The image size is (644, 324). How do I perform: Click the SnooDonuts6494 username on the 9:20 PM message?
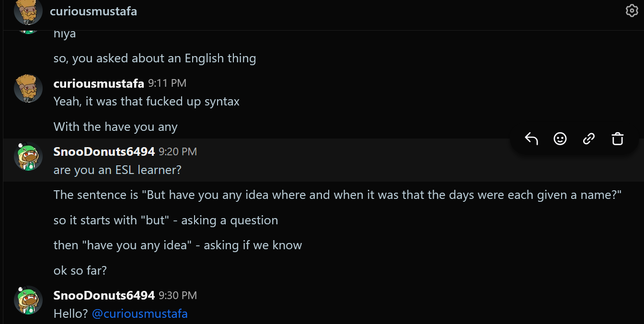104,151
